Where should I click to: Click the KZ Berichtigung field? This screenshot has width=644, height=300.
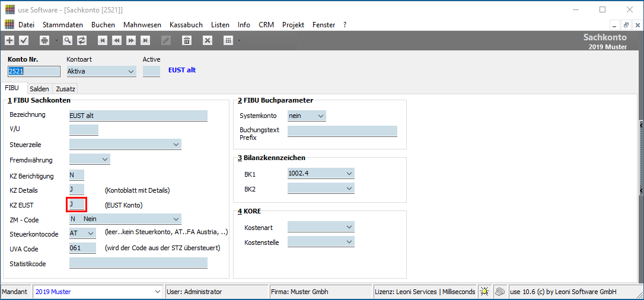[77, 175]
